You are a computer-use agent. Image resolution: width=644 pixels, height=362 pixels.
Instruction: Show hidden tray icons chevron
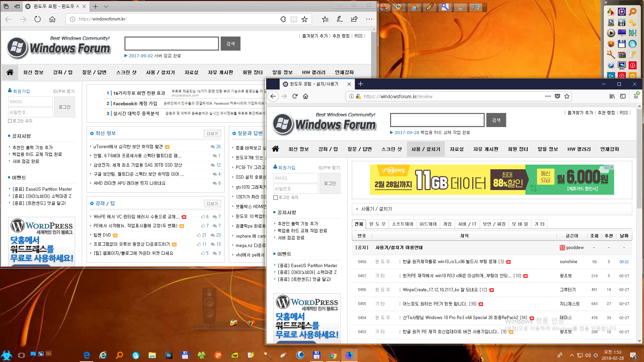click(x=572, y=355)
